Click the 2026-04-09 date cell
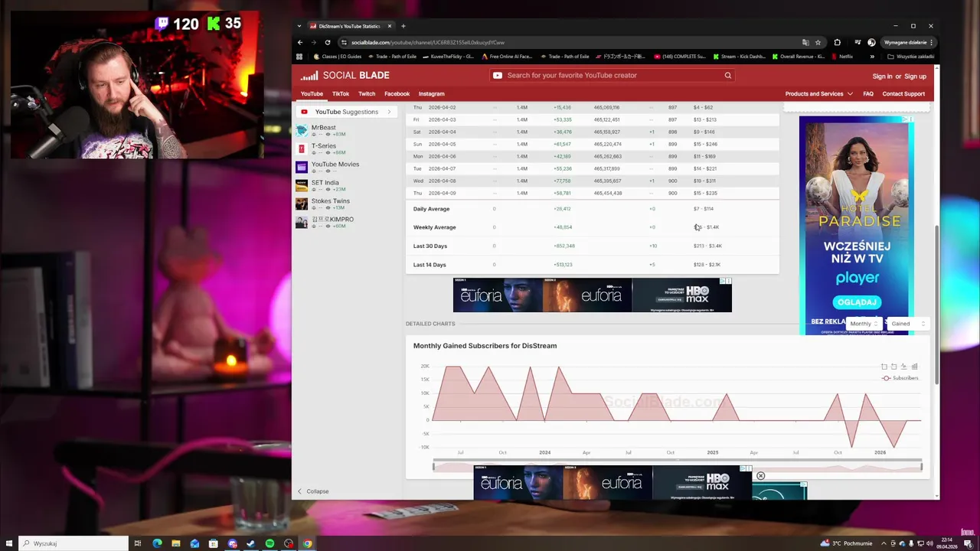980x551 pixels. click(442, 193)
